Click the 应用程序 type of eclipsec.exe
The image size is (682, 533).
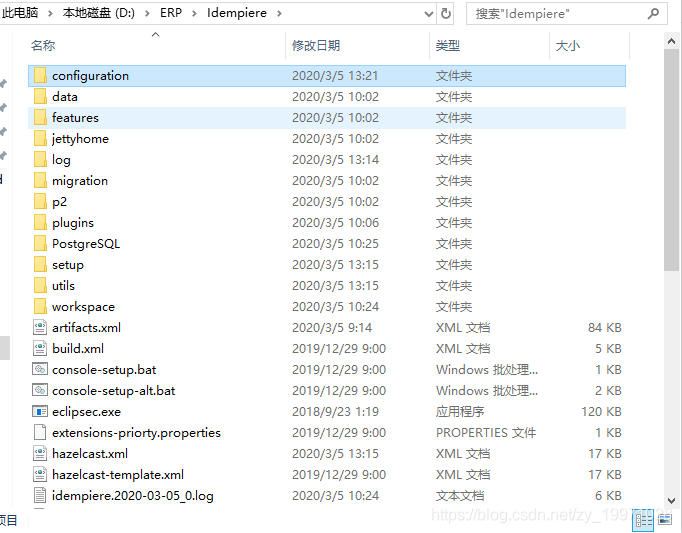[460, 412]
